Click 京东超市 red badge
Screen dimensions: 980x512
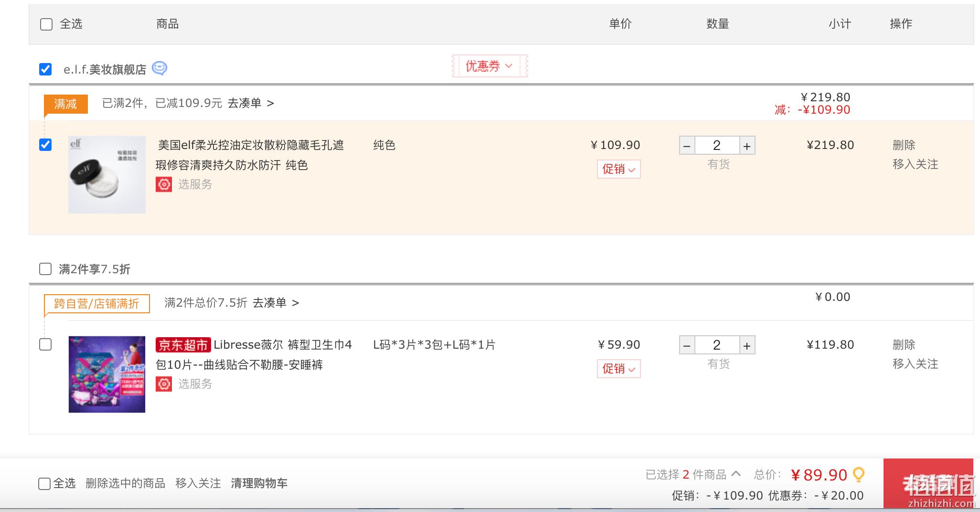(183, 345)
